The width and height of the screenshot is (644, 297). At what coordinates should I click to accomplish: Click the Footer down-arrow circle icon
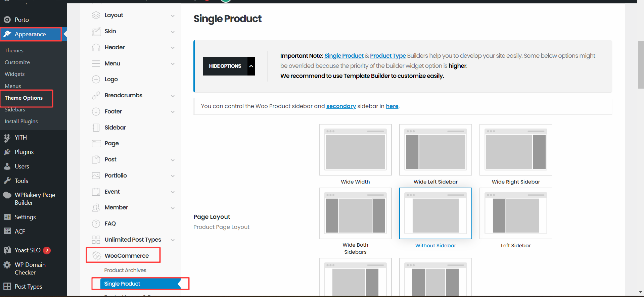96,111
